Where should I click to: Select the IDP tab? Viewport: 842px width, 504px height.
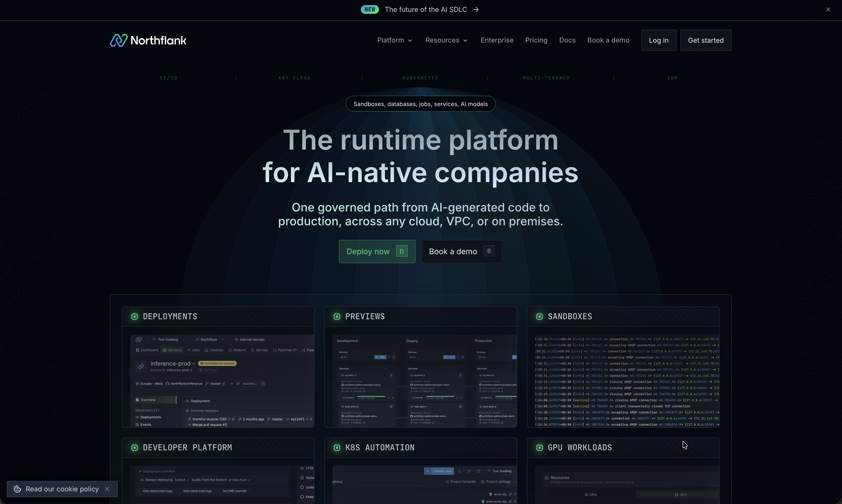point(672,78)
